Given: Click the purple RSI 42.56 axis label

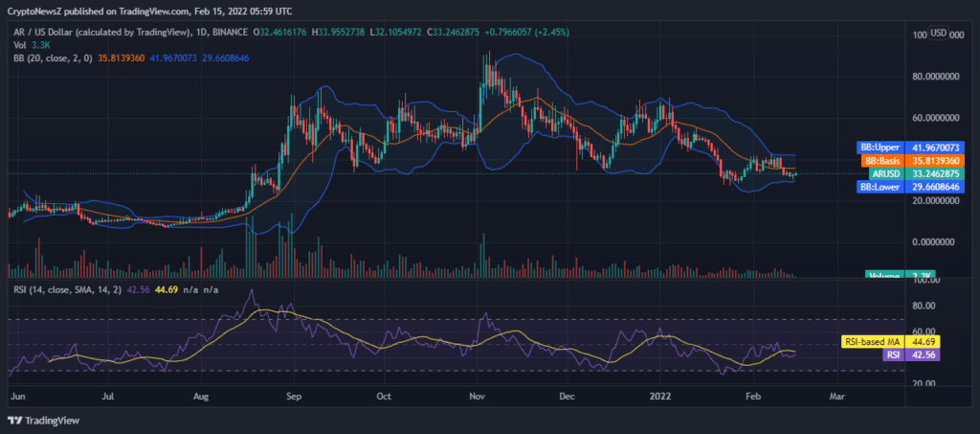Looking at the screenshot, I should pyautogui.click(x=912, y=354).
